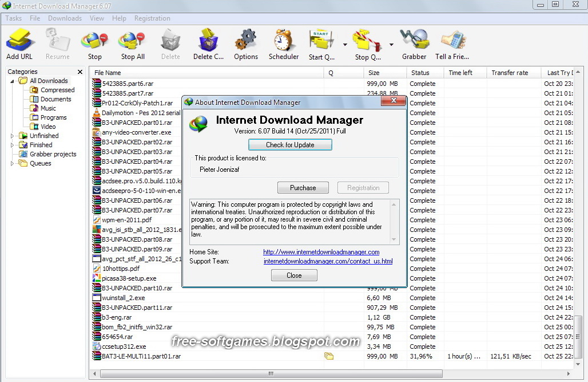
Task: Collapse the All Downloads tree node
Action: (x=12, y=81)
